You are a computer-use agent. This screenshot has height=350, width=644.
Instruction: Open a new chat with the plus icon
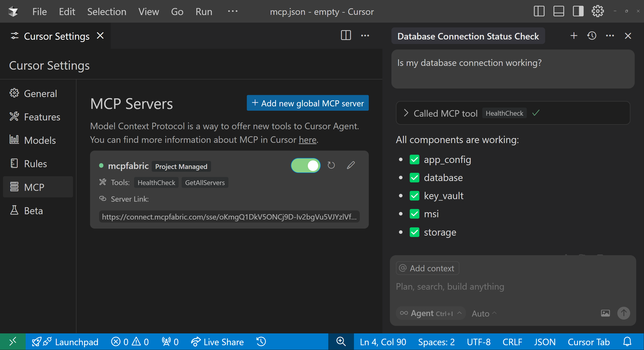click(574, 36)
